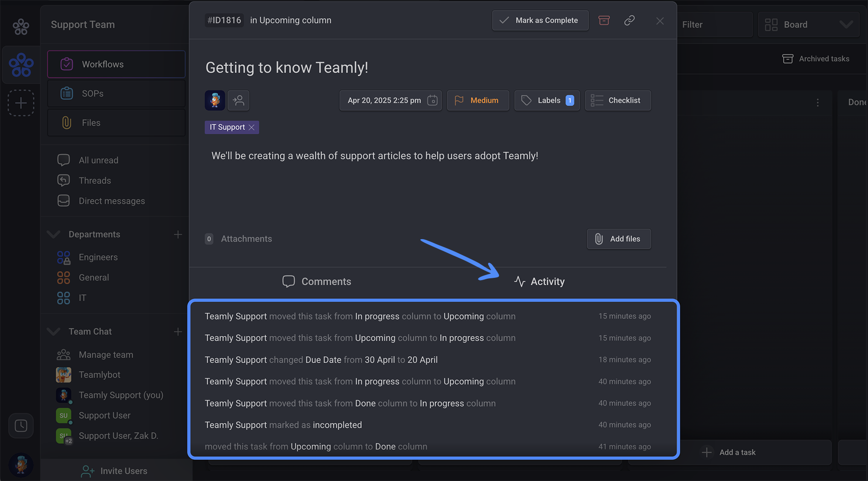Add a new workspace with dashed plus icon
The height and width of the screenshot is (481, 868).
(x=21, y=103)
